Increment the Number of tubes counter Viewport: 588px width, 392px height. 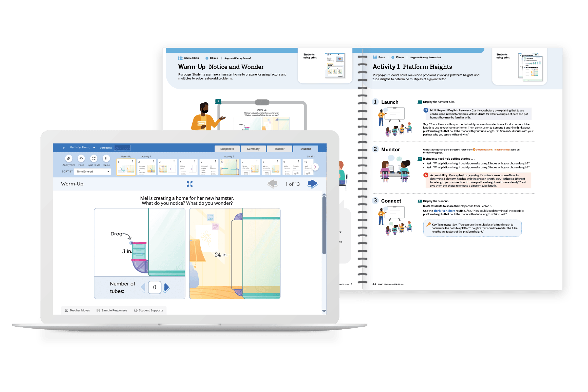point(166,287)
